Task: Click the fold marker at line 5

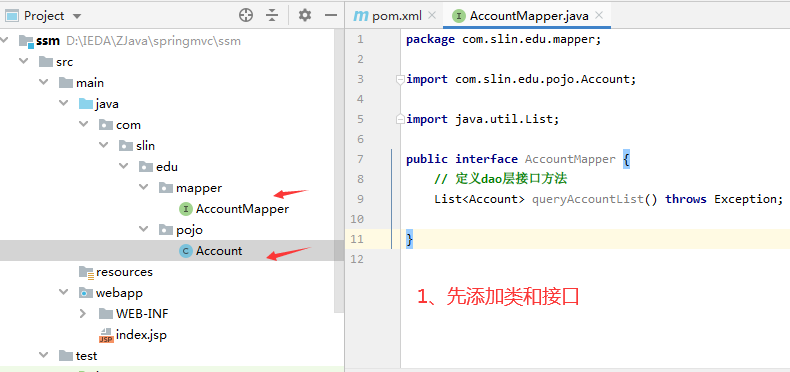Action: [400, 119]
